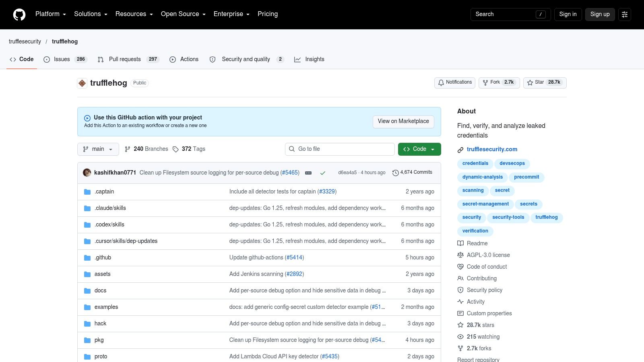
Task: Click the GitHub logo icon
Action: pyautogui.click(x=19, y=14)
